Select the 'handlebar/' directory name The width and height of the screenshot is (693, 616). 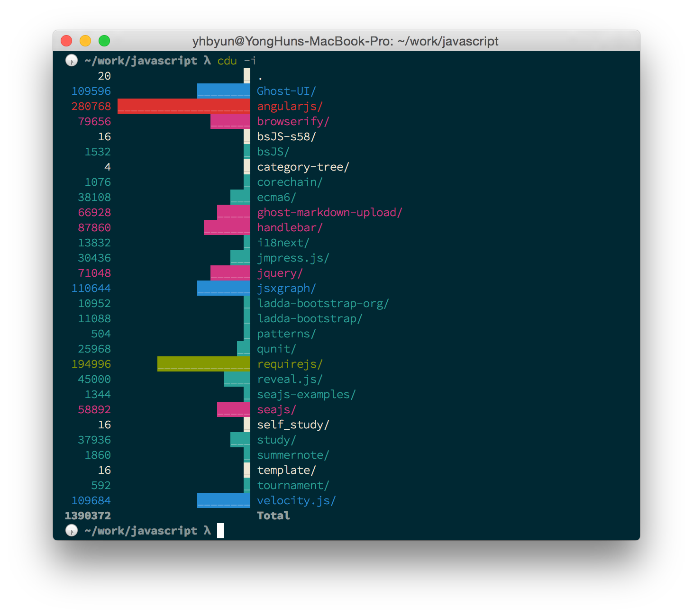pyautogui.click(x=290, y=227)
